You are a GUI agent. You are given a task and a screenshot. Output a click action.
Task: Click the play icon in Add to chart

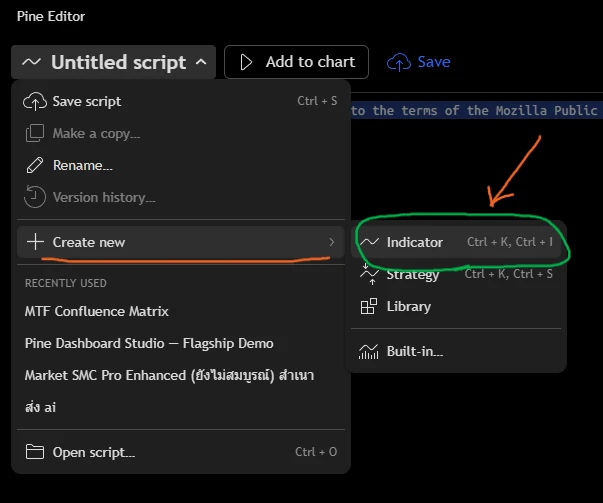(246, 62)
